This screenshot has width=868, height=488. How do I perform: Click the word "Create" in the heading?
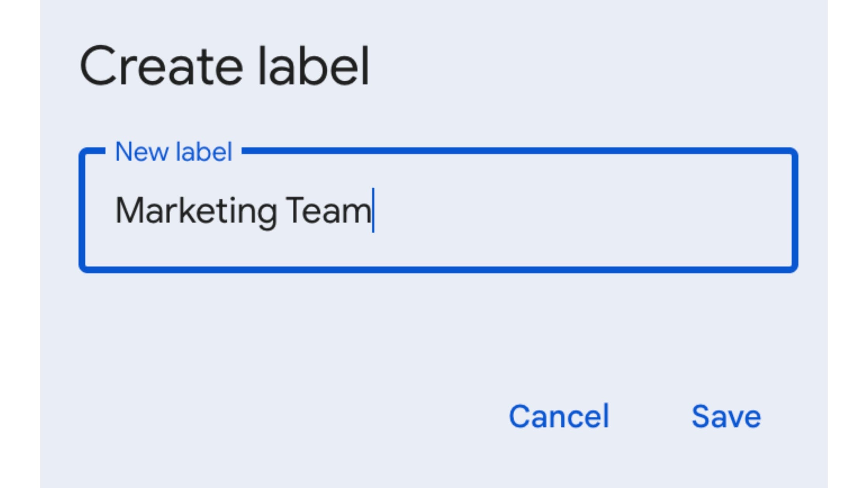coord(161,66)
